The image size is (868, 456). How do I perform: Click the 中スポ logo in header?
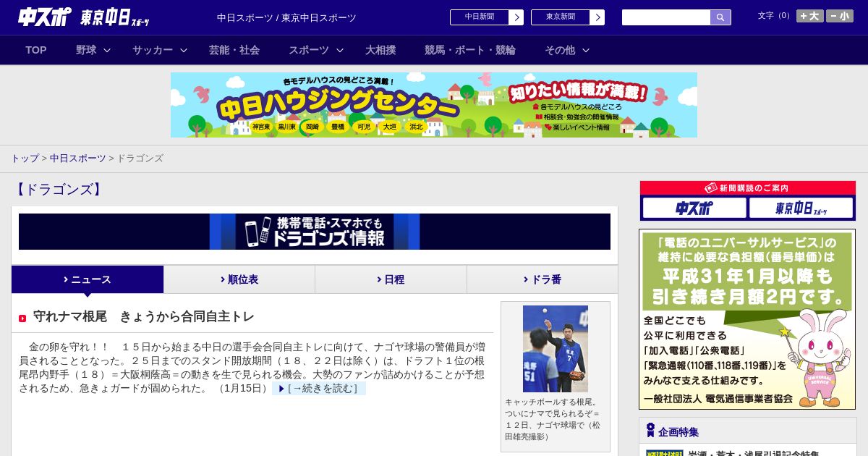coord(45,17)
